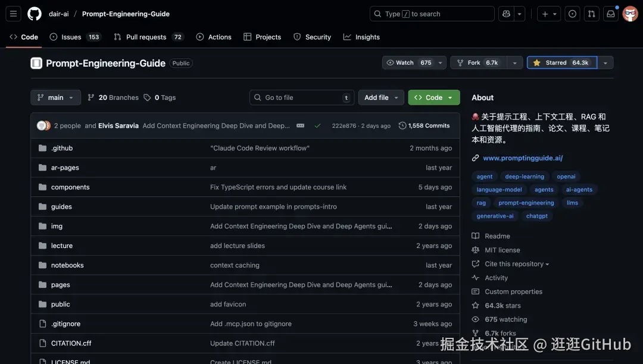Open the pull requests icon in header
The height and width of the screenshot is (364, 643).
(x=591, y=14)
